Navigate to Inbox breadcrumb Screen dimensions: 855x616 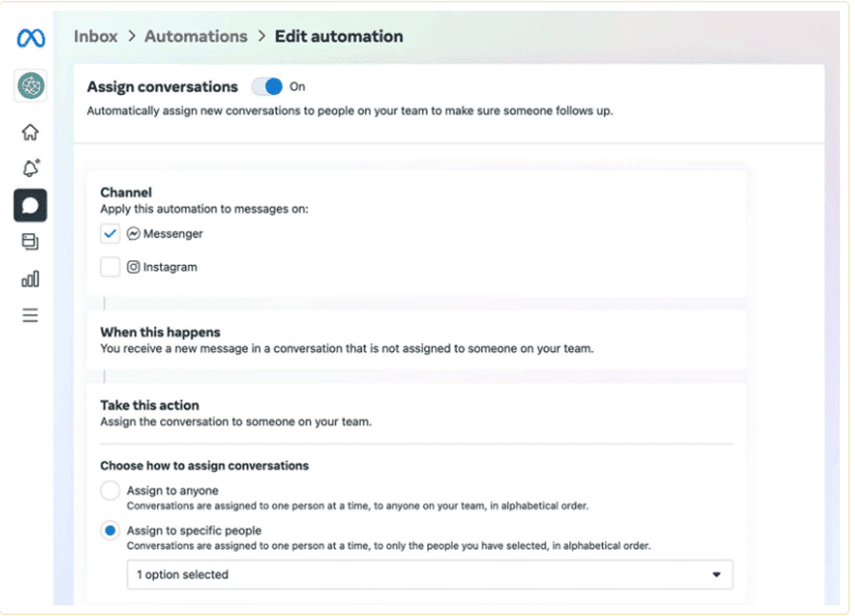(x=96, y=37)
